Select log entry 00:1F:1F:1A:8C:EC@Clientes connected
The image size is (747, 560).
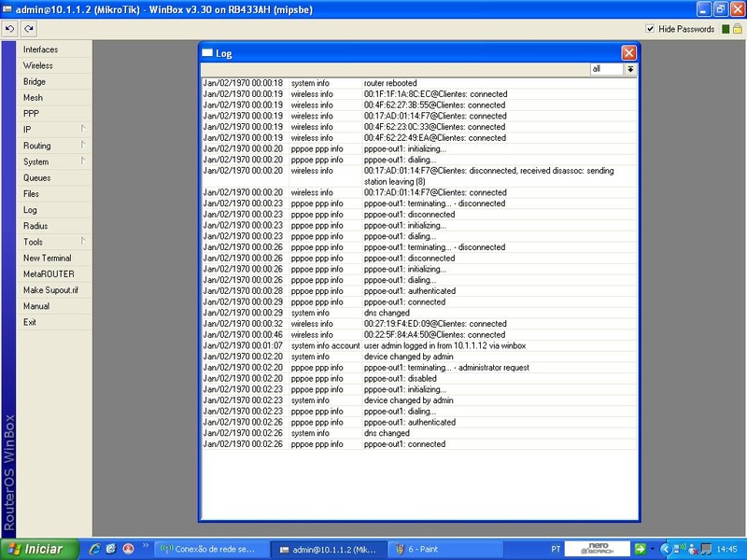pos(419,94)
